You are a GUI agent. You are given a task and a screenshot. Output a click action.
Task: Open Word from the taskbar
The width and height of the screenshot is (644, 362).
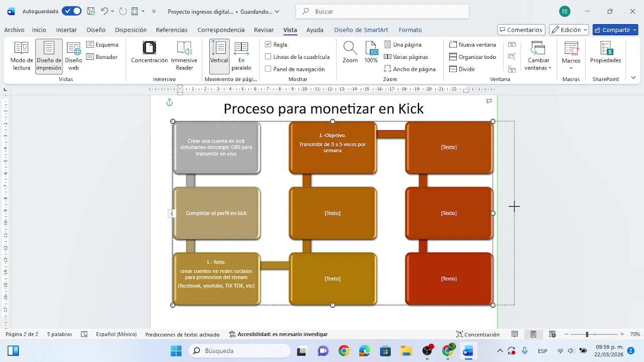[468, 351]
